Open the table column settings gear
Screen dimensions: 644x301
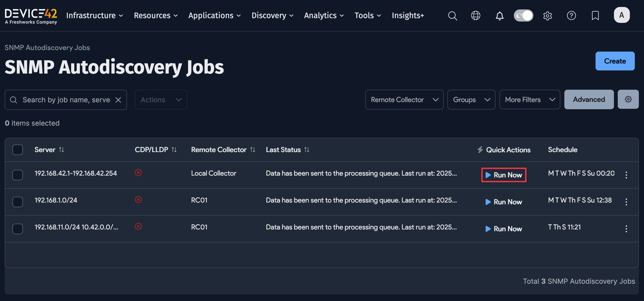click(628, 99)
